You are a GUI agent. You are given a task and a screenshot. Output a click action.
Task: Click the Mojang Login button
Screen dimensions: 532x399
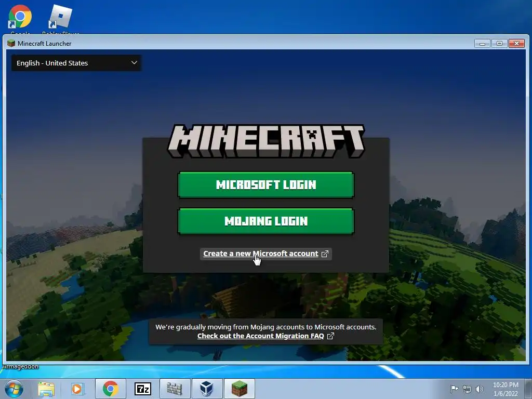[265, 221]
